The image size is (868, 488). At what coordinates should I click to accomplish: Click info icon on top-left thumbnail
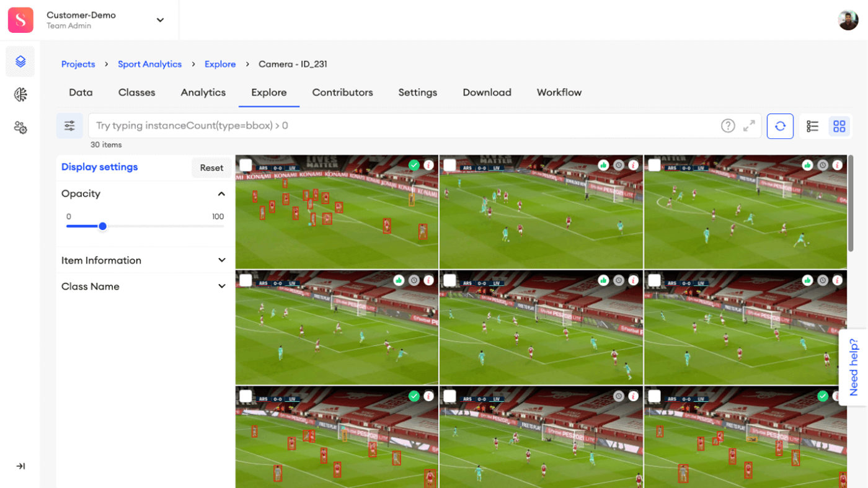(x=428, y=165)
